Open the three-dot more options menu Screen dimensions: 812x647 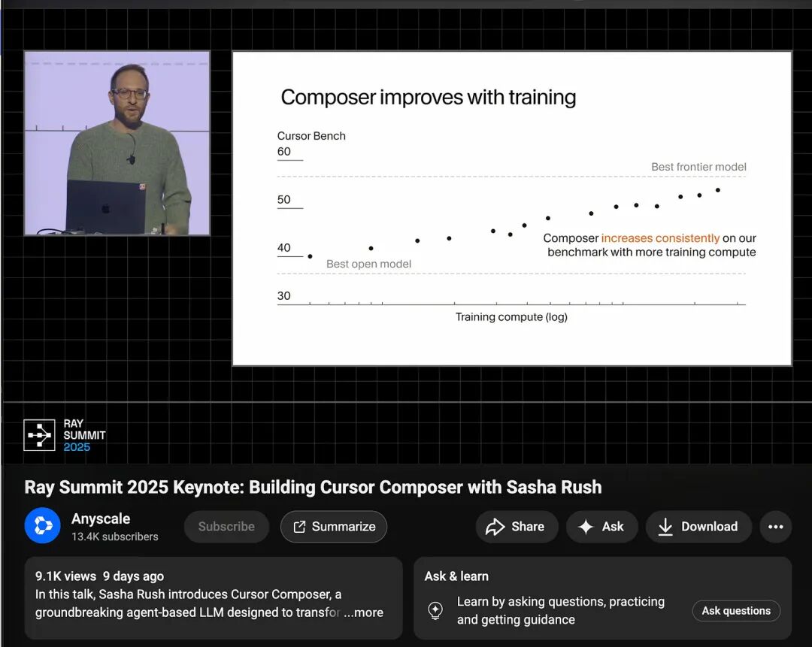pos(776,526)
